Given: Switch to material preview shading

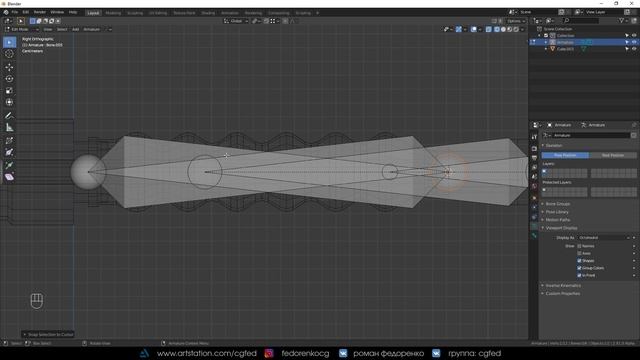Looking at the screenshot, I should tap(510, 29).
